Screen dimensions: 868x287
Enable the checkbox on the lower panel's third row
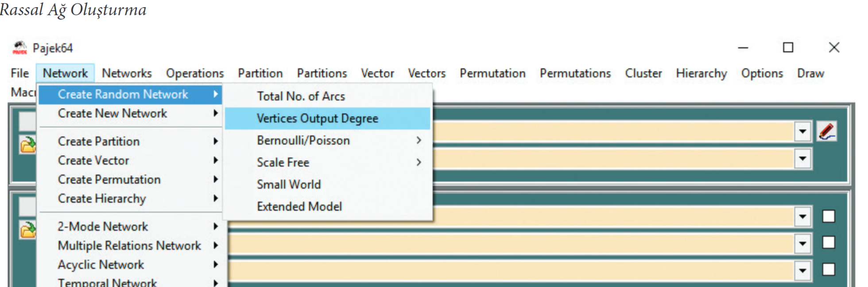tap(828, 270)
